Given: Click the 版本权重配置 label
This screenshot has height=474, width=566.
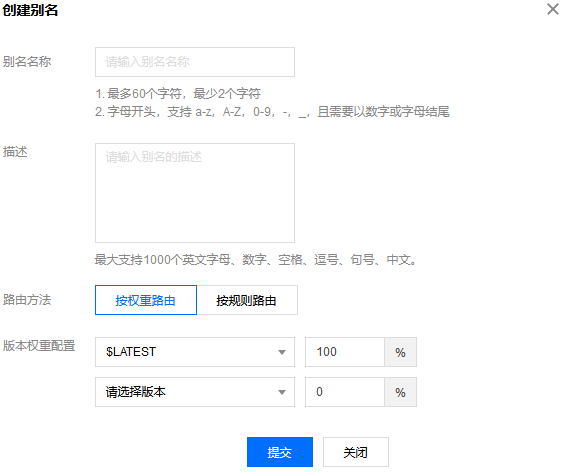Looking at the screenshot, I should click(x=39, y=345).
